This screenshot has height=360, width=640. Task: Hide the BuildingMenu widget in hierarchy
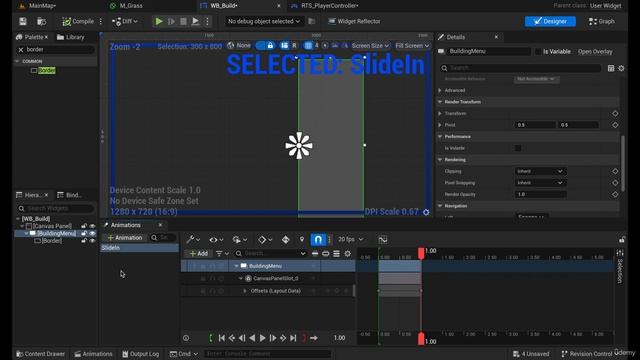92,233
